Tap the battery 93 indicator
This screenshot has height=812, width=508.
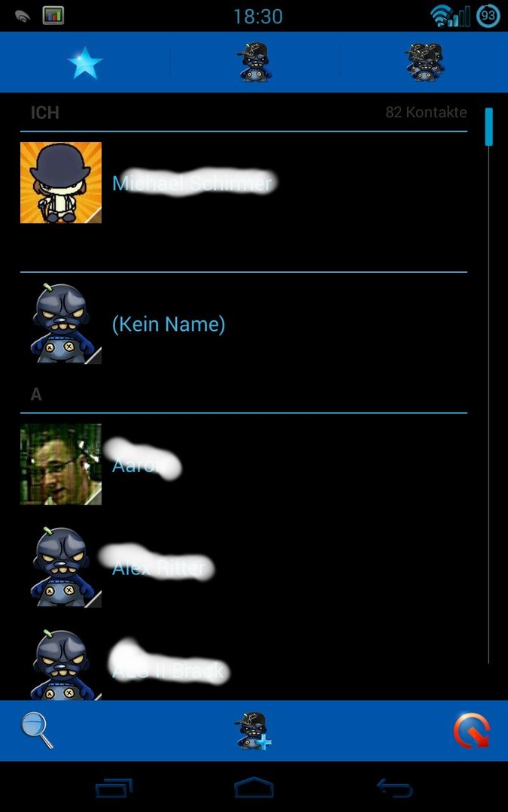click(488, 16)
